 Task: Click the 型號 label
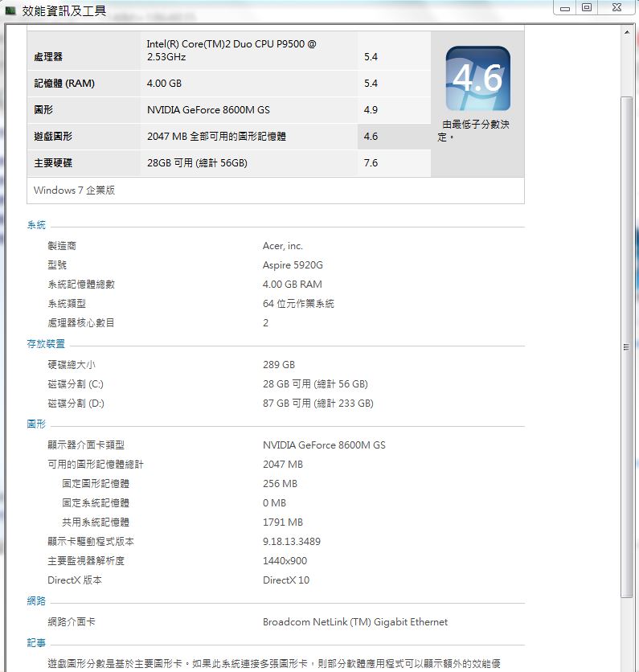57,264
